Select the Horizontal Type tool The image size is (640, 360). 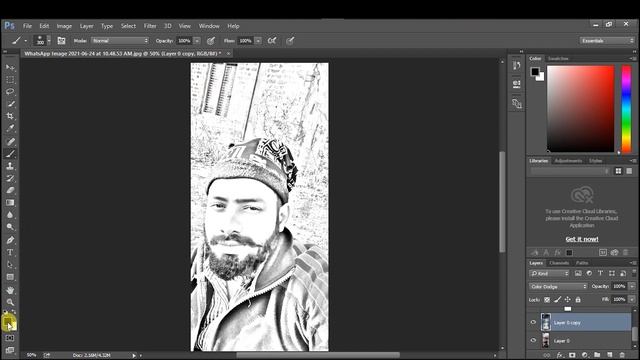click(x=10, y=252)
